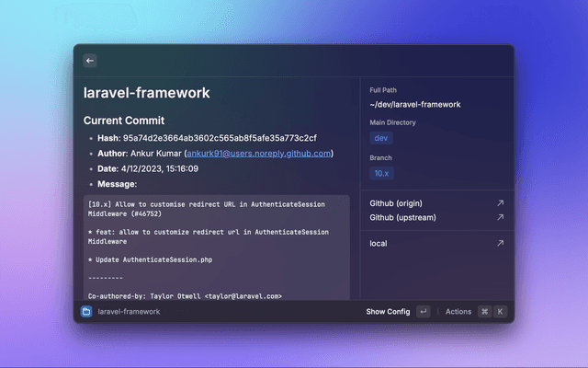Click the K key badge in footer

(500, 312)
